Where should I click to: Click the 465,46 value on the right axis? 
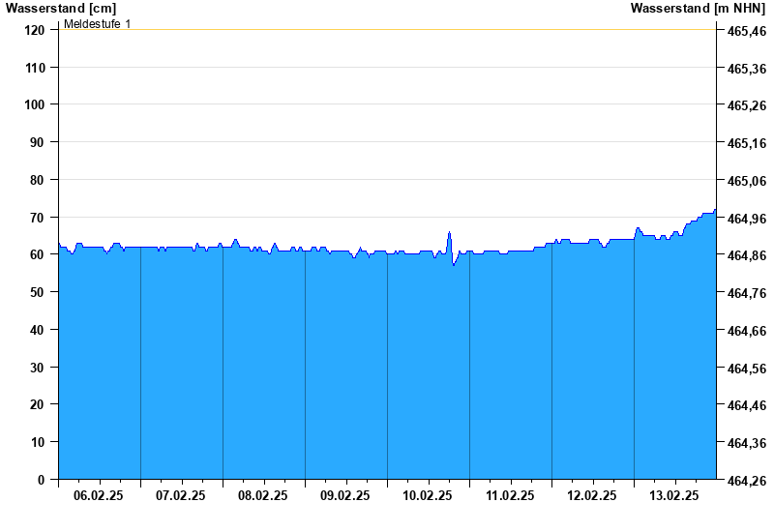tap(745, 31)
